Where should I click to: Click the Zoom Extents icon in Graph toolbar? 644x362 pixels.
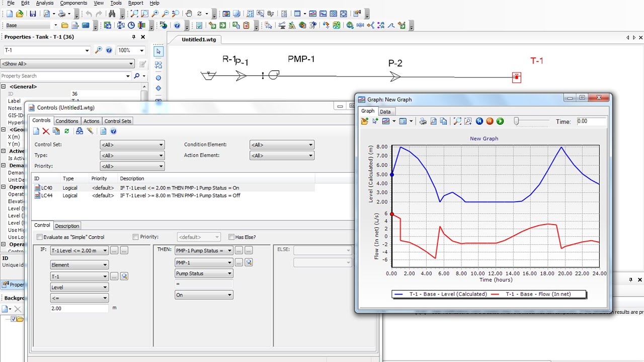pos(457,121)
